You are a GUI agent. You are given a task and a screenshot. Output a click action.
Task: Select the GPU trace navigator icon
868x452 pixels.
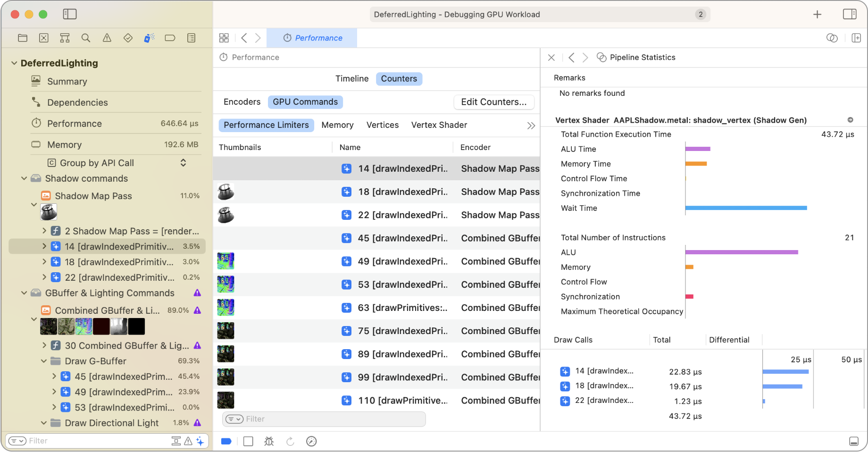(x=44, y=38)
